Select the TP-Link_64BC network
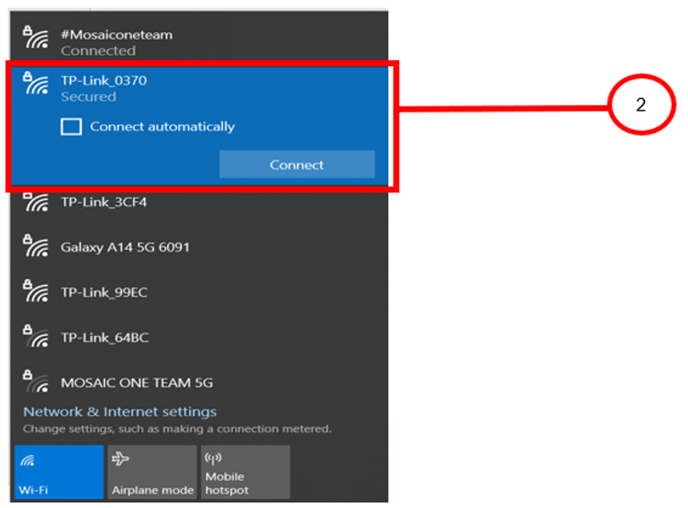Image resolution: width=688 pixels, height=508 pixels. click(199, 337)
